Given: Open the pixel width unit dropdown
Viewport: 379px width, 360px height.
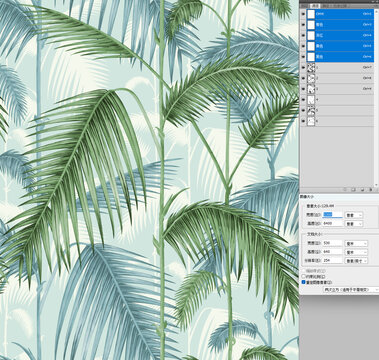Looking at the screenshot, I should (354, 215).
